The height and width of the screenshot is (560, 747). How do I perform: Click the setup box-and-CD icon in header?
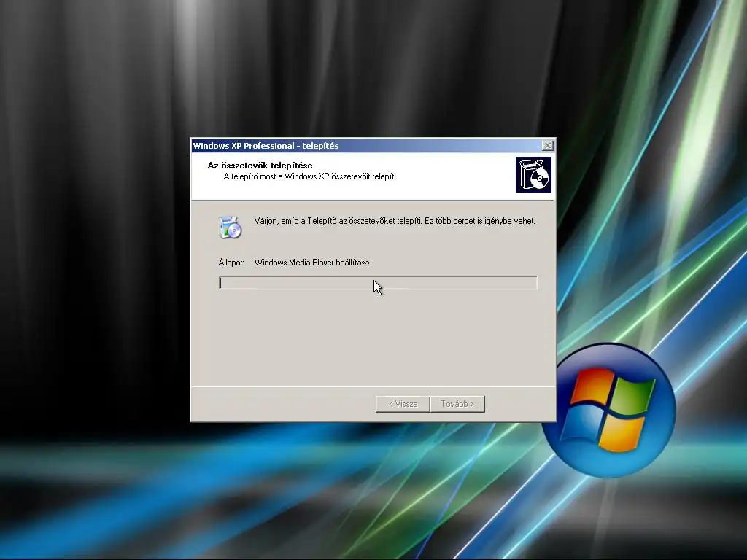533,175
